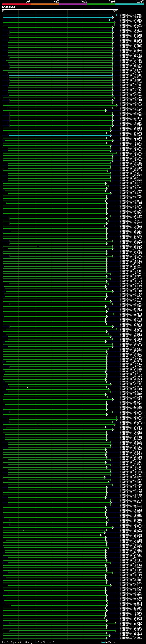Select hit label UniRef100_Q07VK4
The width and height of the screenshot is (146, 644).
(131, 253)
